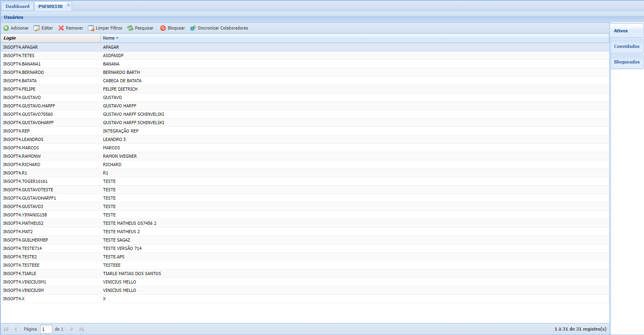Screen dimensions: 644x335
Task: Select row INSOFT4.TETES
Action: tap(305, 56)
